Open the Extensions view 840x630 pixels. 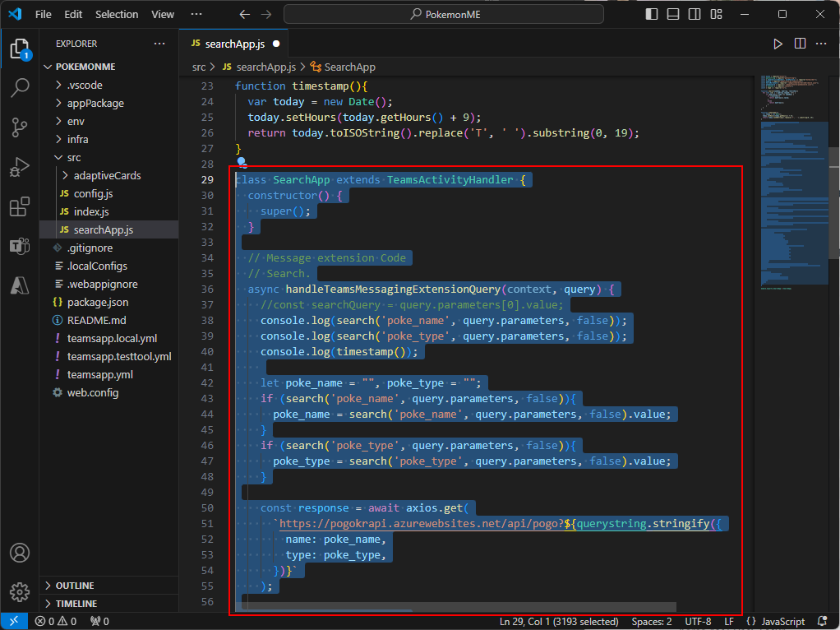pos(20,207)
